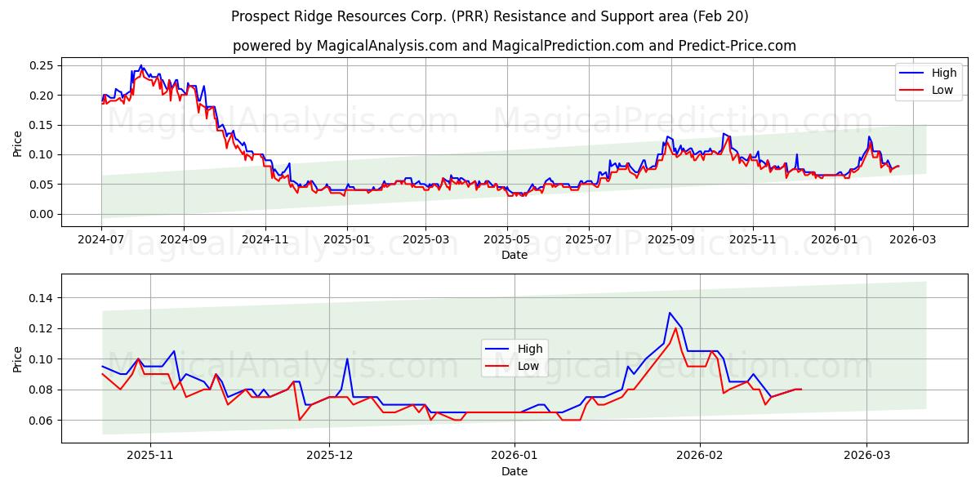Click 'High' in the bottom chart legend

(x=529, y=349)
